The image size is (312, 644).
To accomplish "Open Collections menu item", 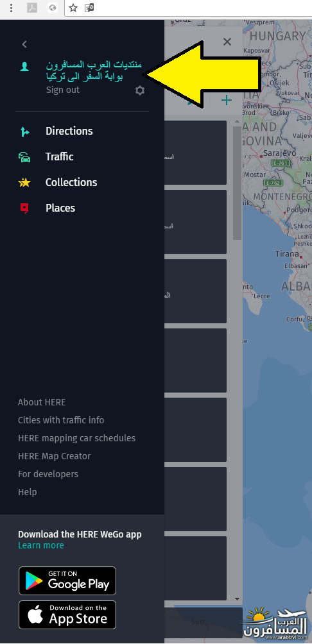I will (71, 182).
